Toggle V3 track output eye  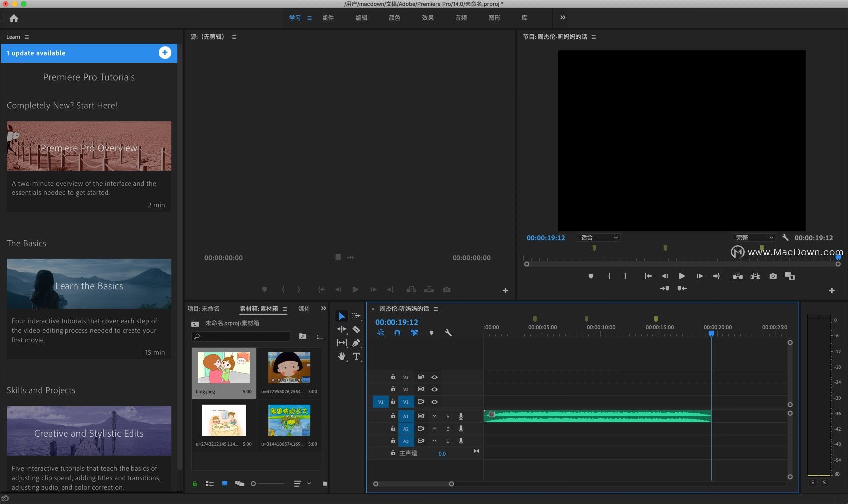click(x=434, y=377)
